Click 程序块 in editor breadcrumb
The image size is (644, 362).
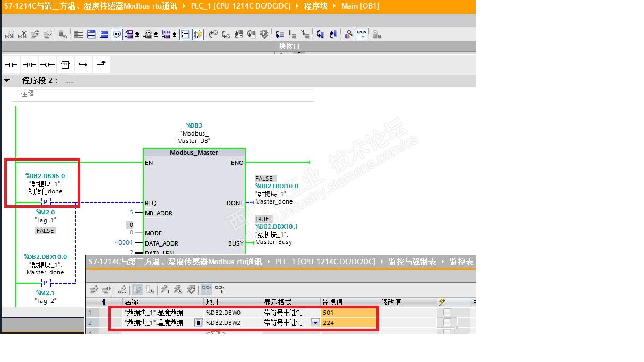(316, 6)
